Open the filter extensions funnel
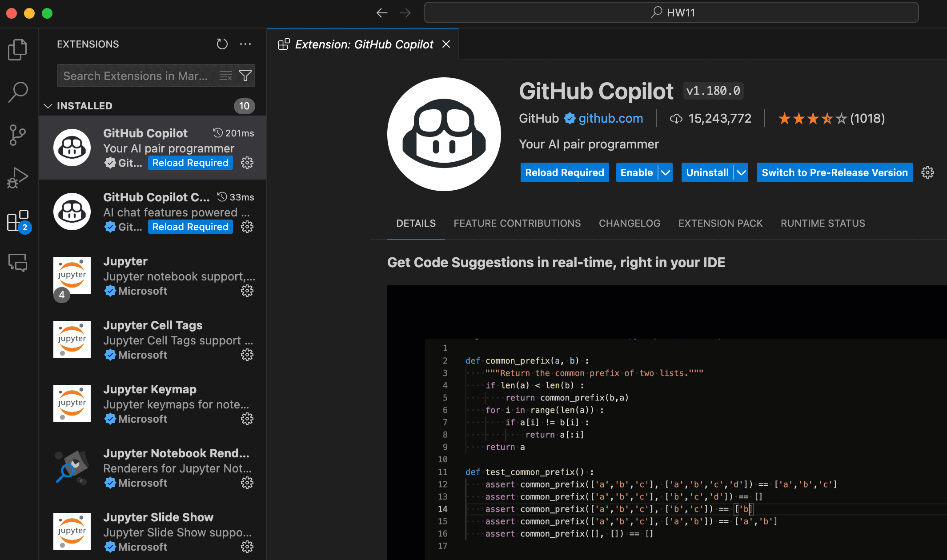Image resolution: width=947 pixels, height=560 pixels. [245, 76]
